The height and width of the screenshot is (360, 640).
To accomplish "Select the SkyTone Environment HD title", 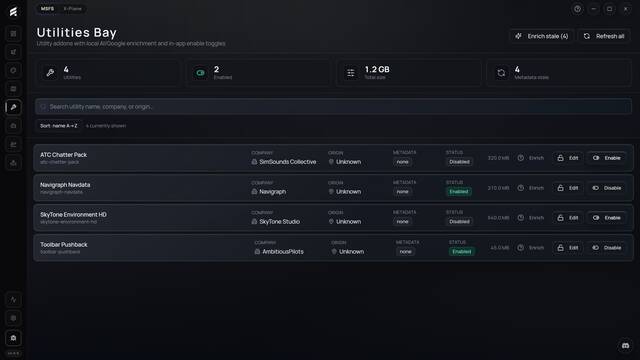I will [x=73, y=214].
